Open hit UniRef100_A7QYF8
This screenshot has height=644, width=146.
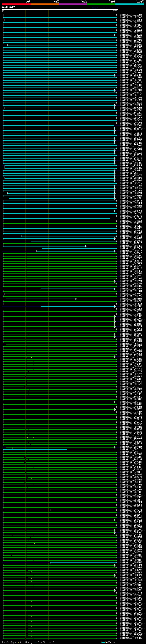131,20
